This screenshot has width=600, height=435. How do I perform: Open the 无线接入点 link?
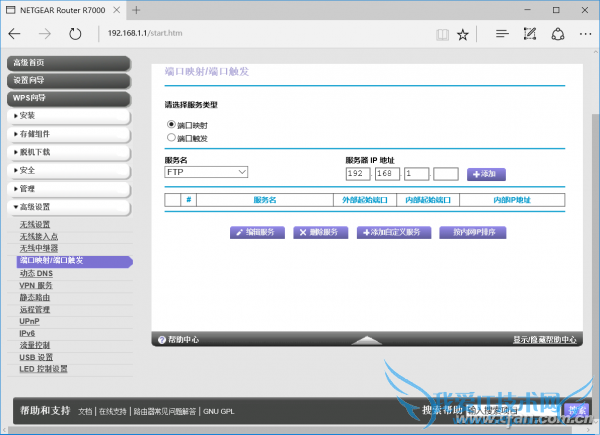point(39,236)
